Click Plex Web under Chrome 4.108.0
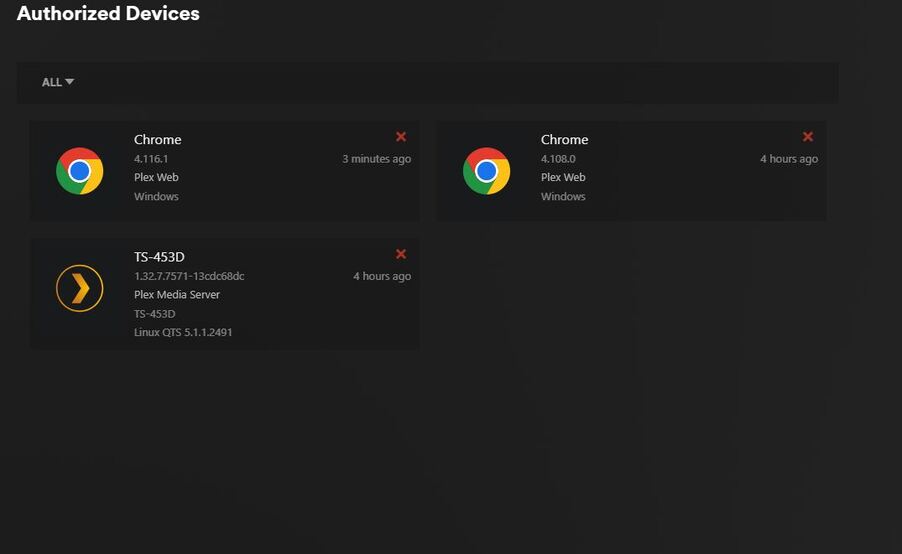Screen dimensions: 902x554 click(563, 177)
